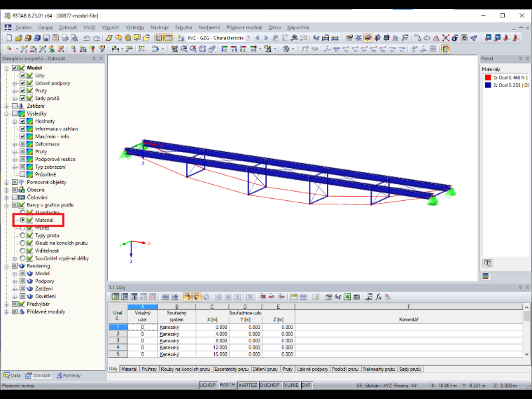The image size is (532, 399).
Task: Collapse the Model tree node
Action: tap(6, 68)
